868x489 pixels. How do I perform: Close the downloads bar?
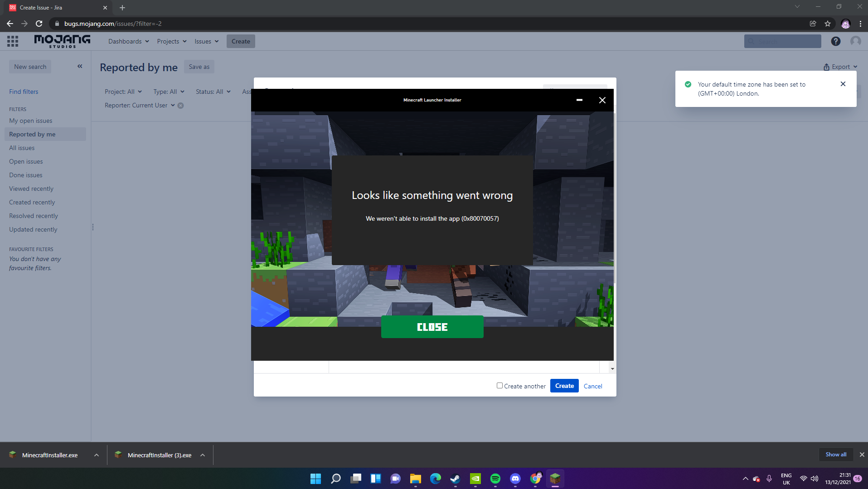pyautogui.click(x=862, y=455)
